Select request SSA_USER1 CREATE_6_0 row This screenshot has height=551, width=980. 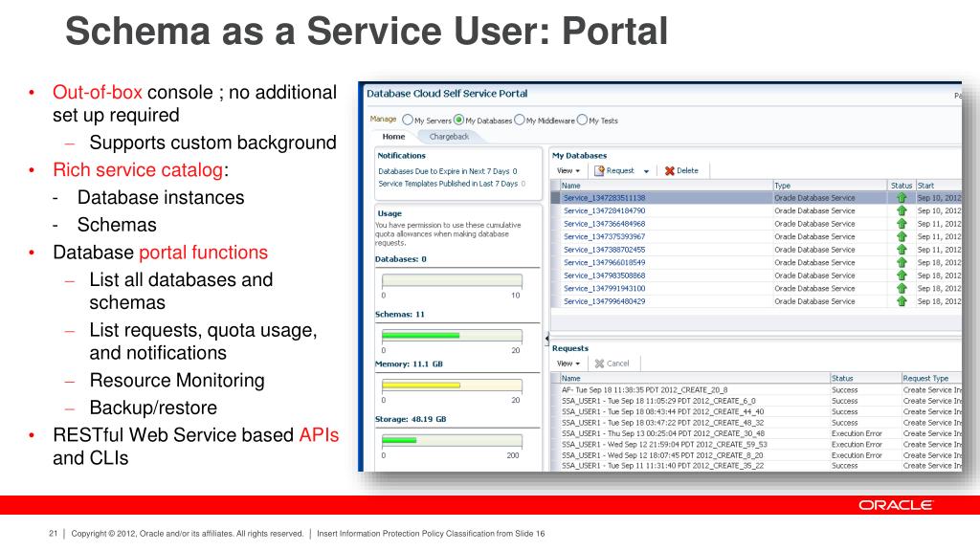coord(756,401)
